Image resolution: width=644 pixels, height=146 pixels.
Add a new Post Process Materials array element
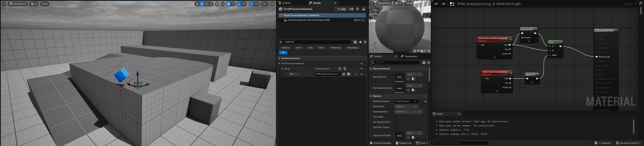340,69
